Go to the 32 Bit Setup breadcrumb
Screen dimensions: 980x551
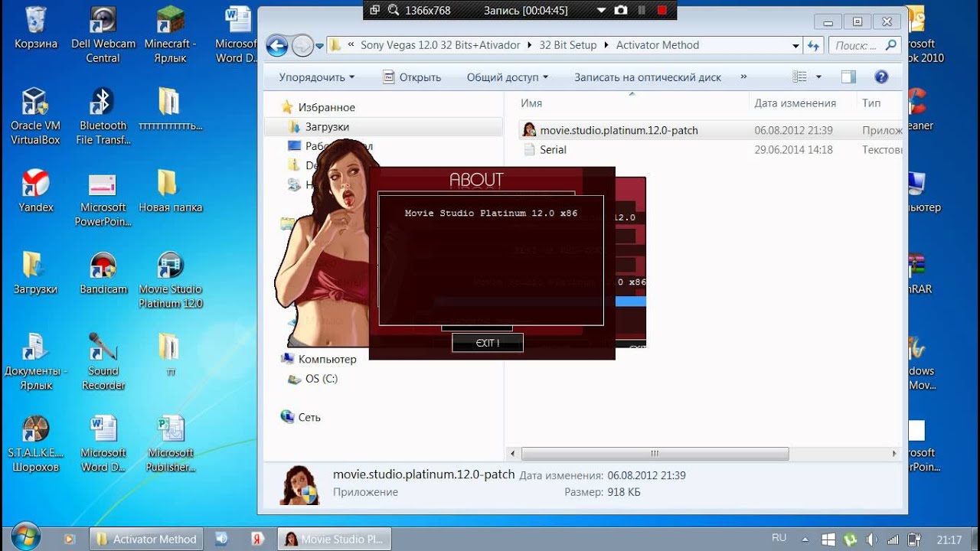click(x=567, y=45)
